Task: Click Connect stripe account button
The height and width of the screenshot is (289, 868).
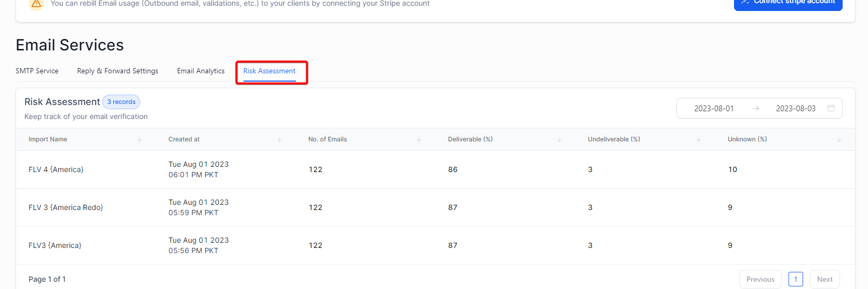Action: [x=788, y=3]
